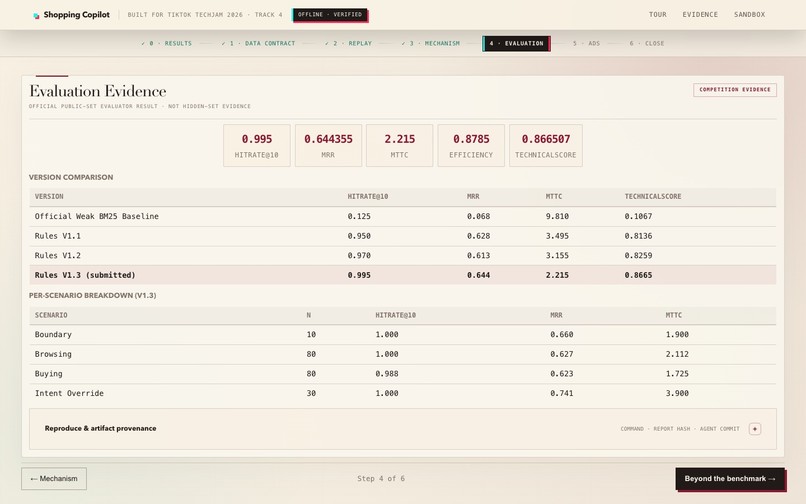Click the Version column header

[x=49, y=196]
